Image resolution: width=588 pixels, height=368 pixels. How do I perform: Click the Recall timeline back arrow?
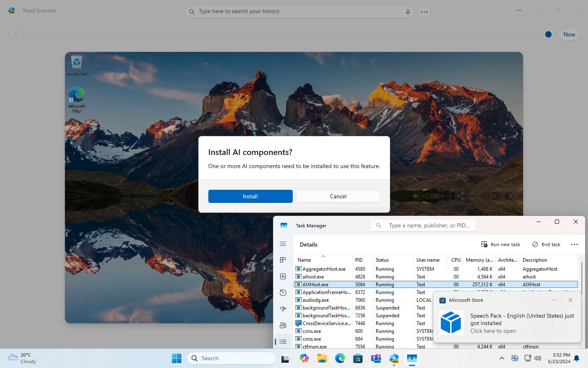[x=16, y=34]
